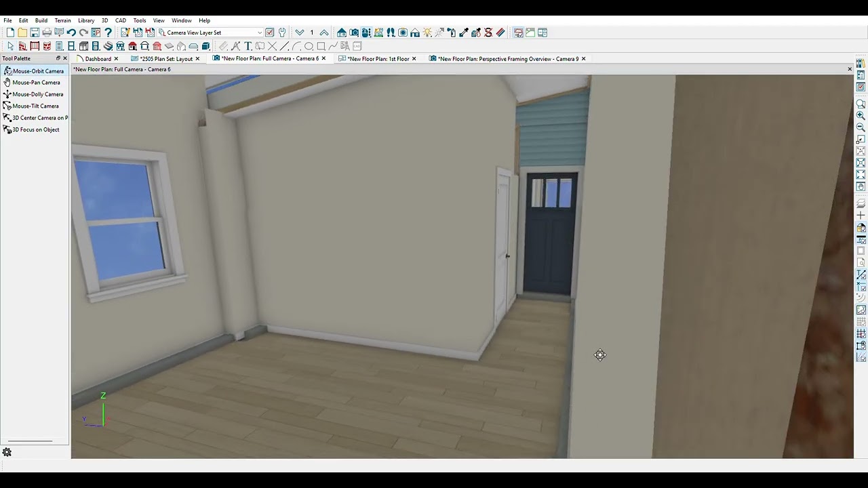Click Fill Window in the right sidebar
The image size is (868, 488).
(x=861, y=174)
